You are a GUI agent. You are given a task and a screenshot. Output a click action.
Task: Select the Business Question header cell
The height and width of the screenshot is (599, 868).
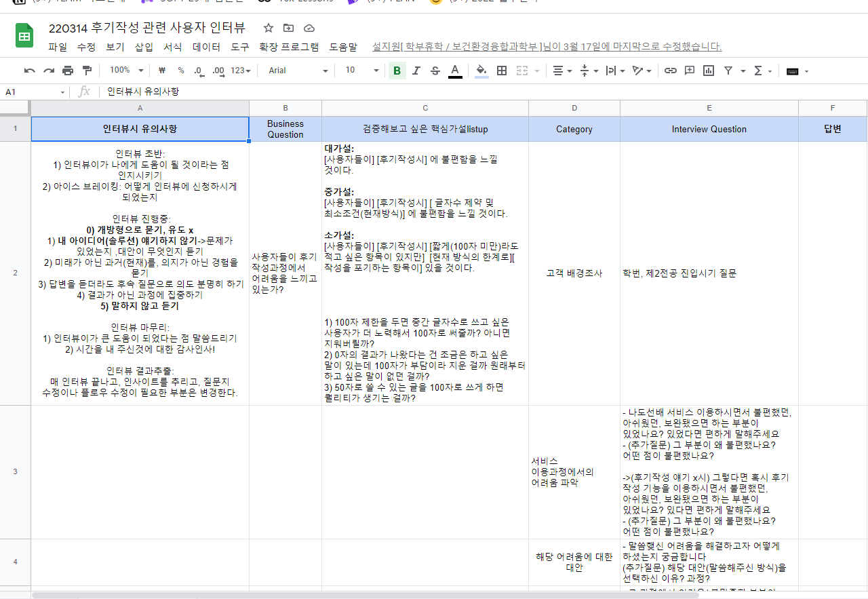(x=285, y=129)
